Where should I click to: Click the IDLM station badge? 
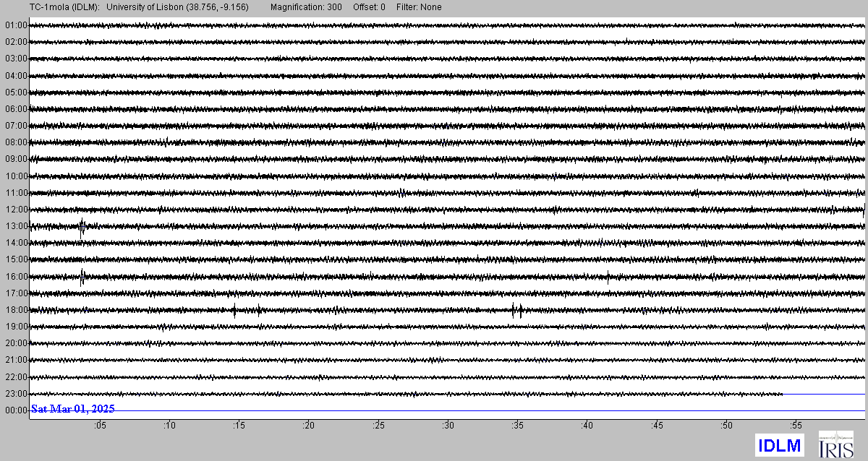coord(780,445)
